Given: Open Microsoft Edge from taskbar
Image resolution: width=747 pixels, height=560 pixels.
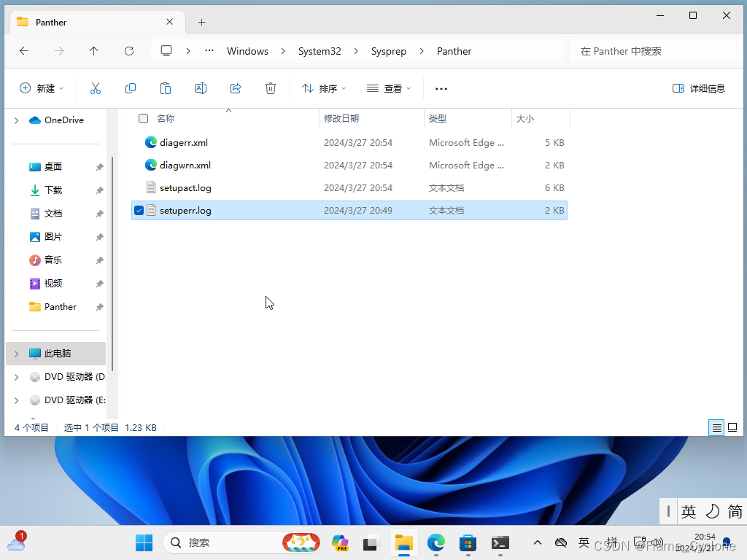Looking at the screenshot, I should pos(436,542).
